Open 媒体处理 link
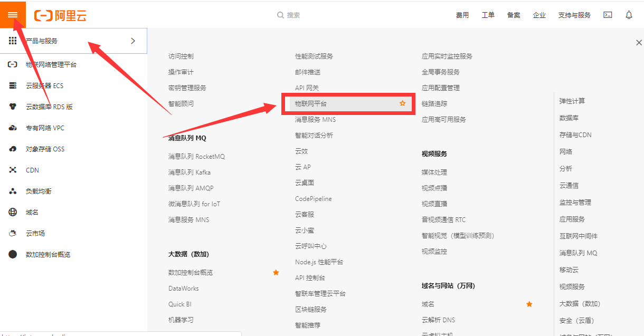 pyautogui.click(x=434, y=172)
